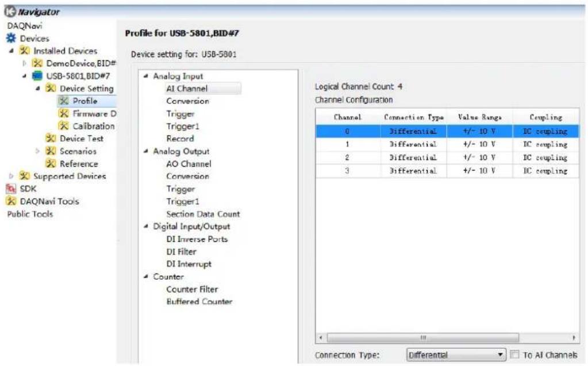This screenshot has width=588, height=366.
Task: Click the horizontal scrollbar thumb in channel table
Action: [x=422, y=337]
